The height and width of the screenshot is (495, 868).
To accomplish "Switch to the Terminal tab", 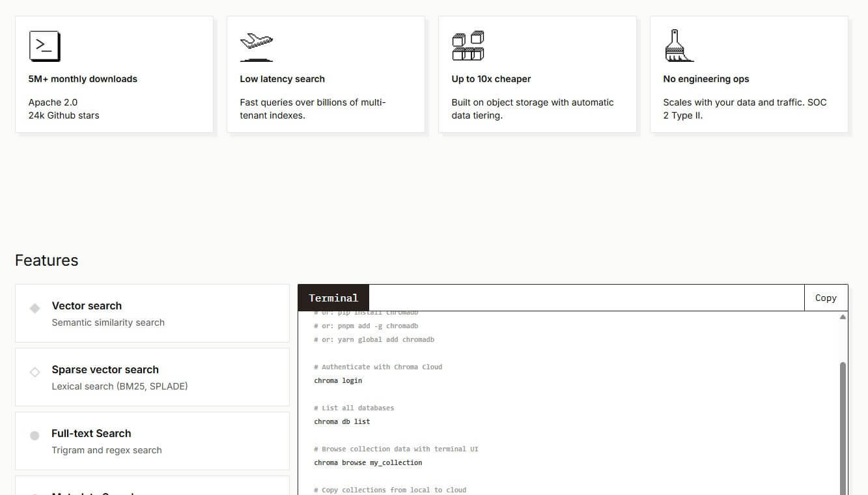I will coord(333,298).
